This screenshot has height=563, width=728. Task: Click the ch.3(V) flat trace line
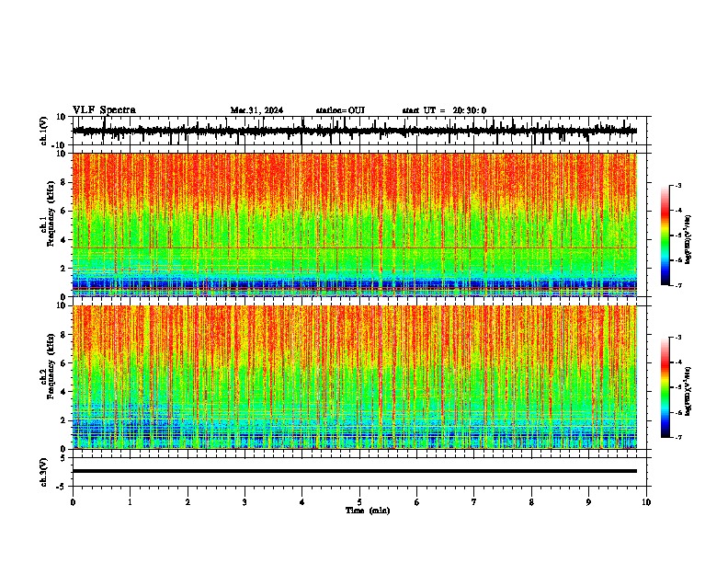pos(355,471)
